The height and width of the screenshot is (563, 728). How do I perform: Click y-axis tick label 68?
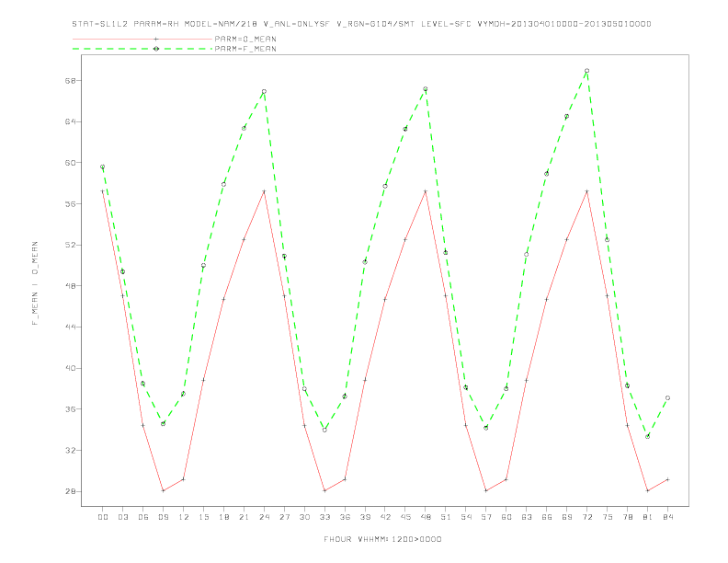click(71, 80)
